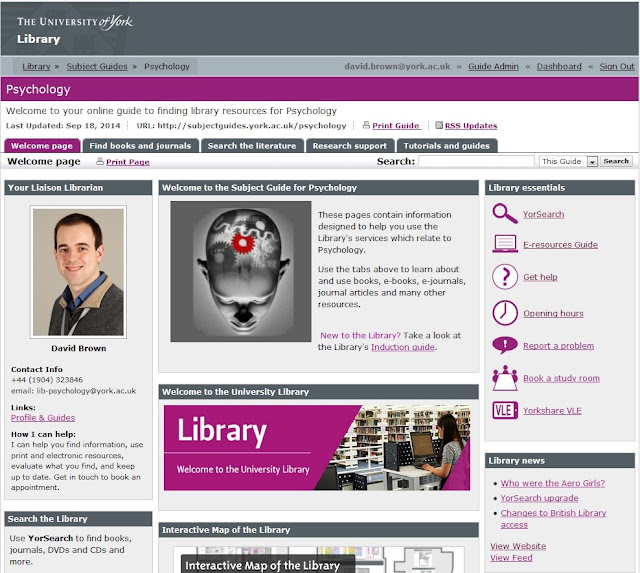Click the Welcome to the University Library banner

317,447
